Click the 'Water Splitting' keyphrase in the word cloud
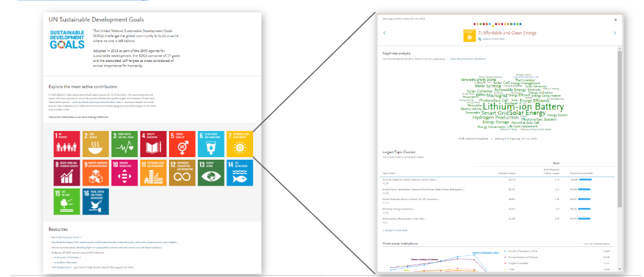 [x=488, y=86]
